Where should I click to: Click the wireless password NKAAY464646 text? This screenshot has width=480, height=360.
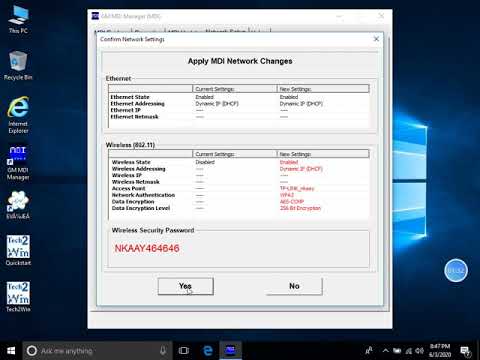[x=147, y=248]
